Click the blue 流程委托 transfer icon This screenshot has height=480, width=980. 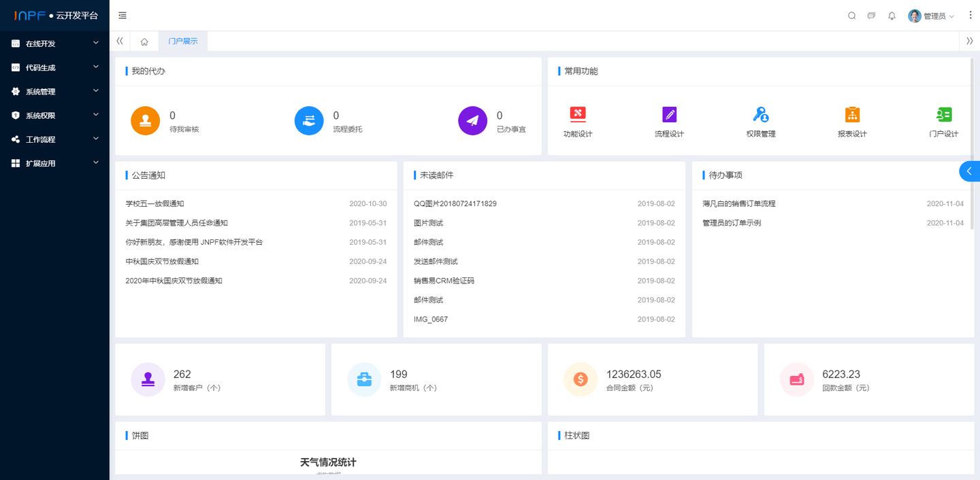tap(309, 121)
